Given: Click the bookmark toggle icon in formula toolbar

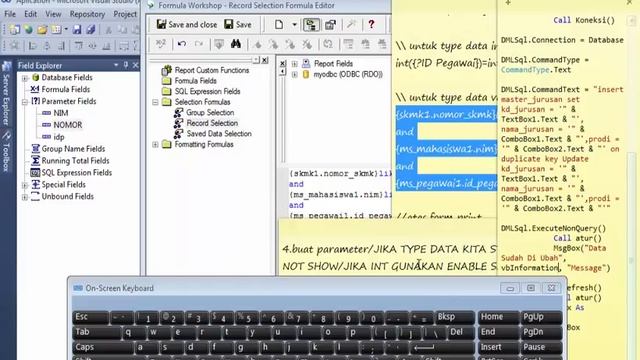Looking at the screenshot, I should point(258,44).
